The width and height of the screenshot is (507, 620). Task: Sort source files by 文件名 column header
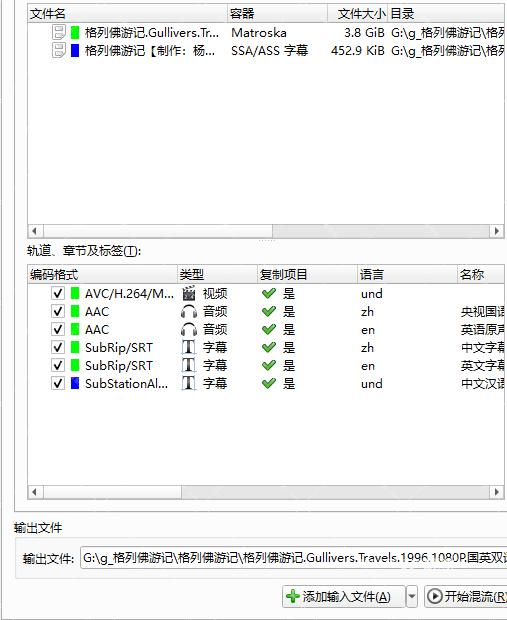coord(127,14)
